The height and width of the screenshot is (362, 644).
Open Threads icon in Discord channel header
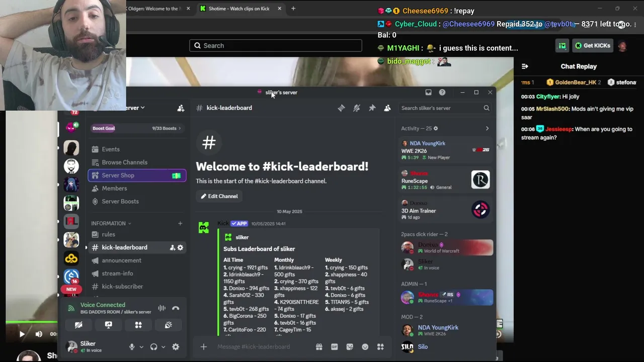(341, 108)
